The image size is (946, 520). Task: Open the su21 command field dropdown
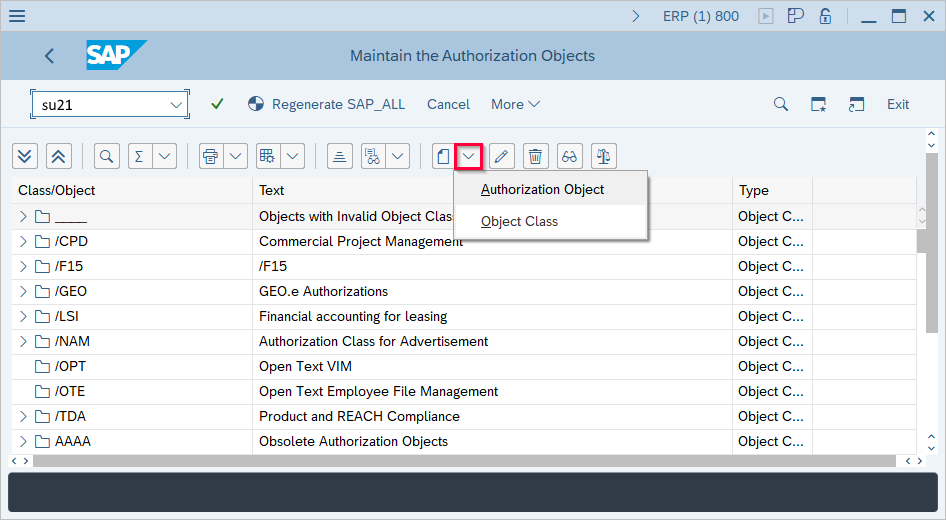click(x=176, y=105)
